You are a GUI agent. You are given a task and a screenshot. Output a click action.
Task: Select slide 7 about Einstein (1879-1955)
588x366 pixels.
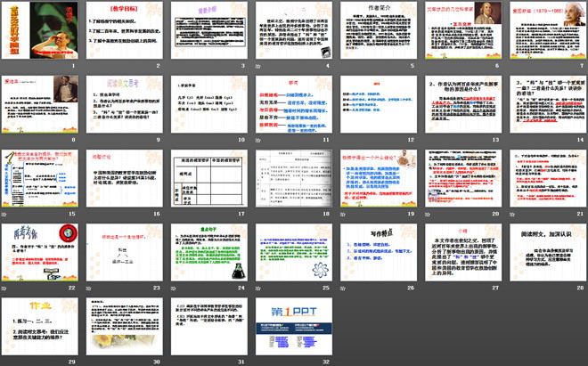coord(548,30)
